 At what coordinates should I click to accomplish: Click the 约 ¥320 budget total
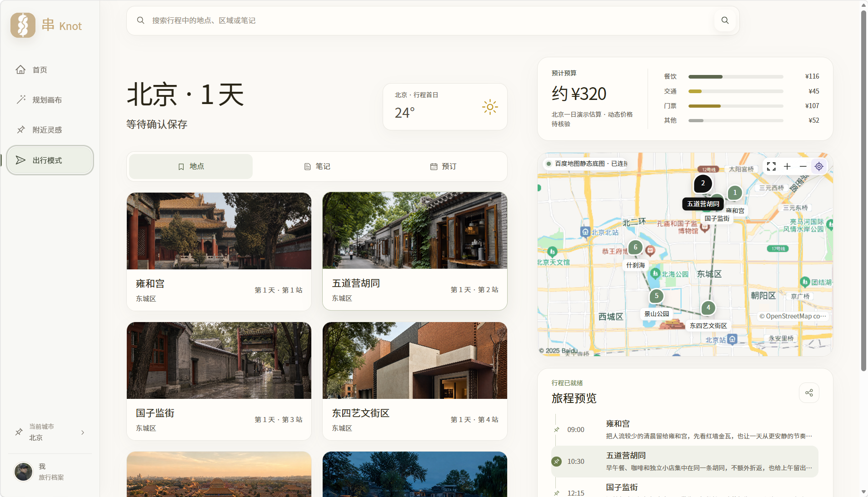point(579,94)
